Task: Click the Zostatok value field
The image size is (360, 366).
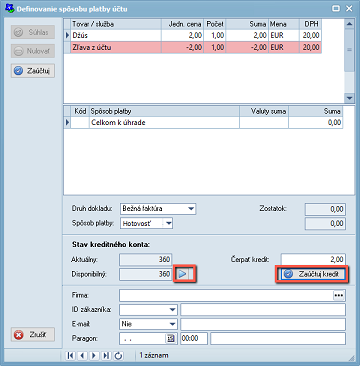Action: (325, 209)
